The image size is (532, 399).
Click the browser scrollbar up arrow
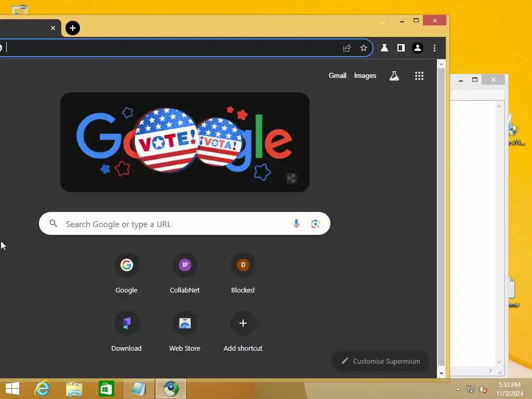[x=441, y=64]
